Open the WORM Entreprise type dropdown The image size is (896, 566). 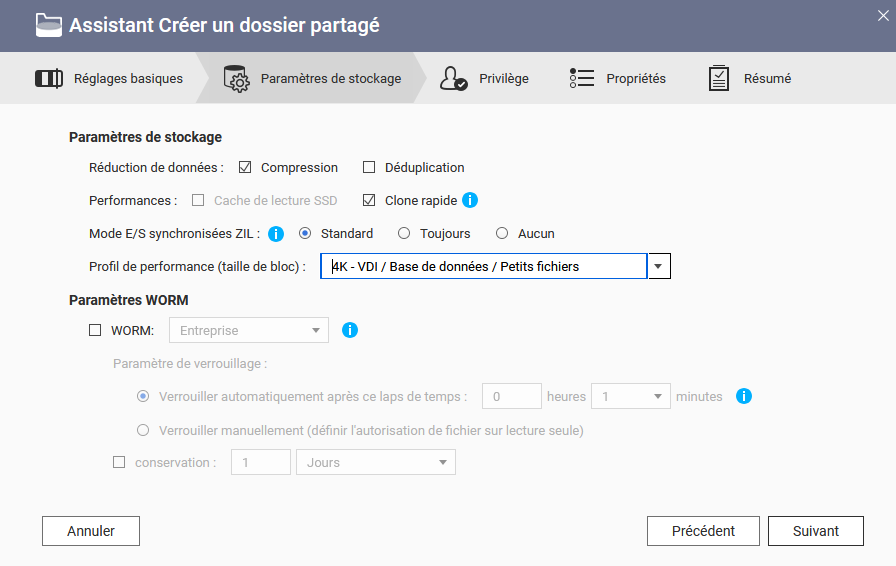click(x=249, y=330)
